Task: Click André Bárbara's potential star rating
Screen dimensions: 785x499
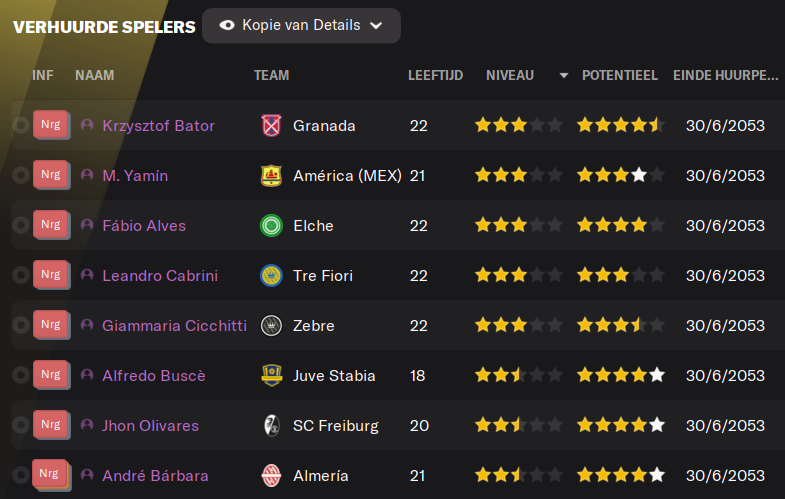Action: [x=621, y=474]
